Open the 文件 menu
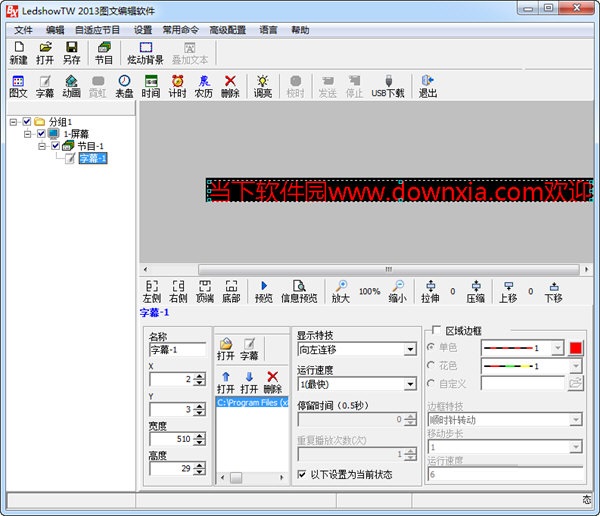The width and height of the screenshot is (600, 516). 23,30
